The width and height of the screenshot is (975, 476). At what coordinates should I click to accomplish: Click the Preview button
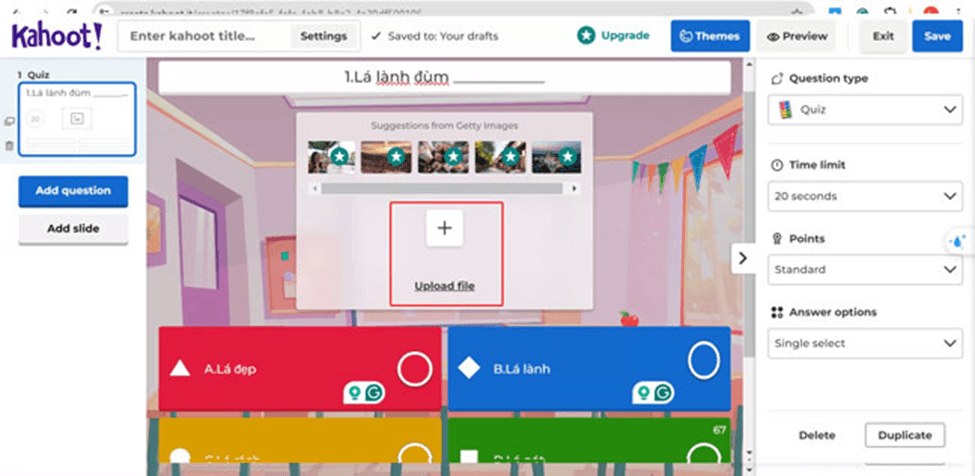[797, 36]
